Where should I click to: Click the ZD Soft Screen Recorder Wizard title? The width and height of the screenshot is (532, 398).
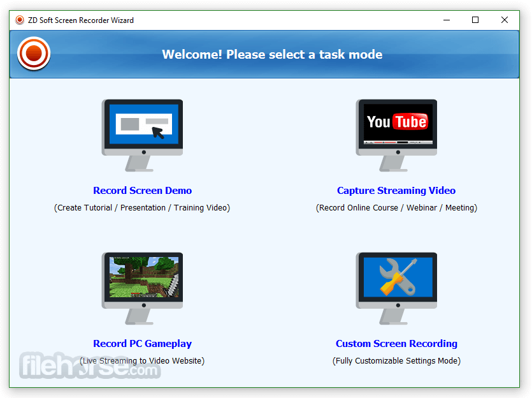(x=80, y=20)
